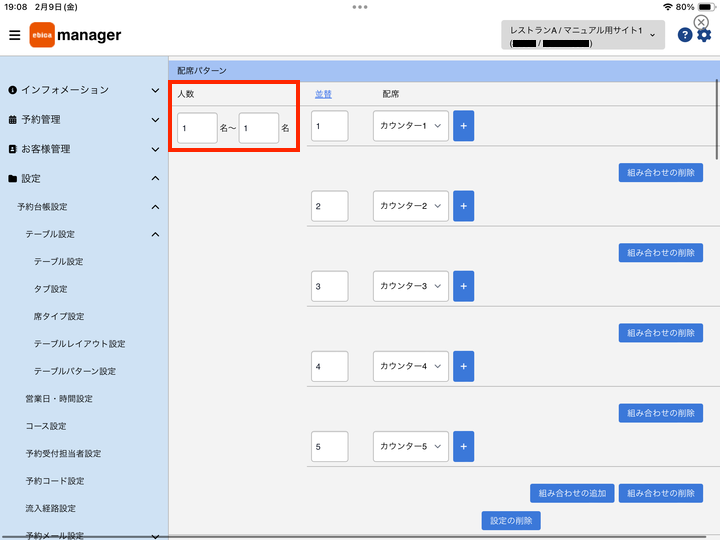Screen dimensions: 720x540
Task: Open the タブ設定 menu item
Action: click(x=51, y=289)
